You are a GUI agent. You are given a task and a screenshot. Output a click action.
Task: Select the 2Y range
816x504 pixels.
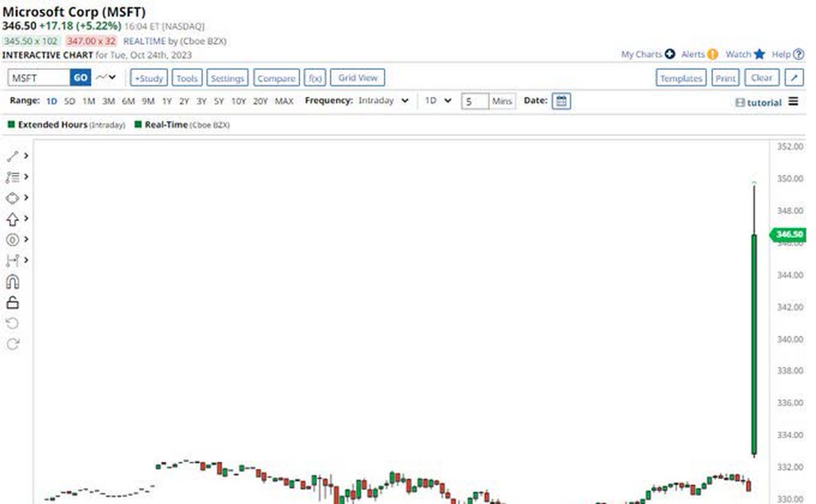pos(184,101)
